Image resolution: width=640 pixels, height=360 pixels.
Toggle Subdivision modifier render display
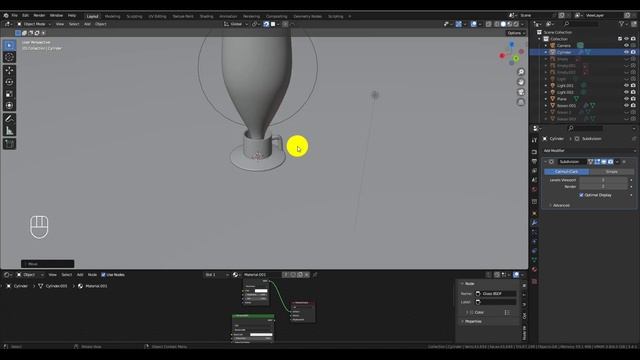coord(611,162)
